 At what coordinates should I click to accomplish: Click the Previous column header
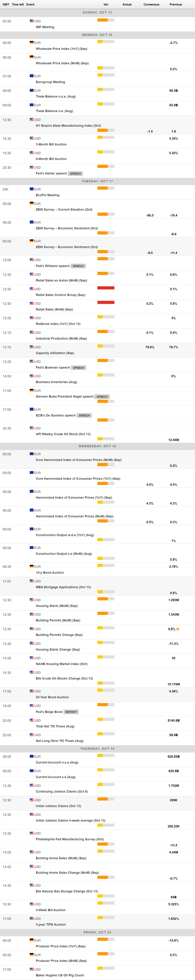click(x=176, y=5)
